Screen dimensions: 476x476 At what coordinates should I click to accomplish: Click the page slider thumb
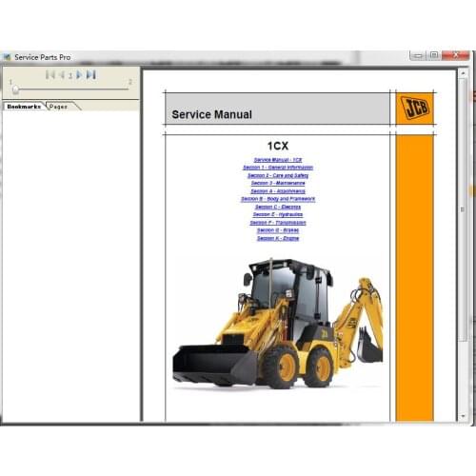click(15, 90)
